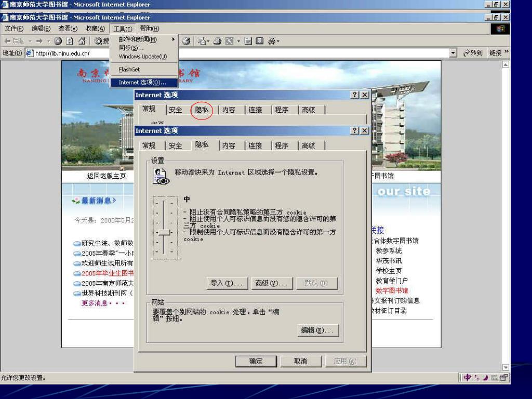532x399 pixels.
Task: Click the Search magnifier toolbar icon
Action: (x=98, y=41)
